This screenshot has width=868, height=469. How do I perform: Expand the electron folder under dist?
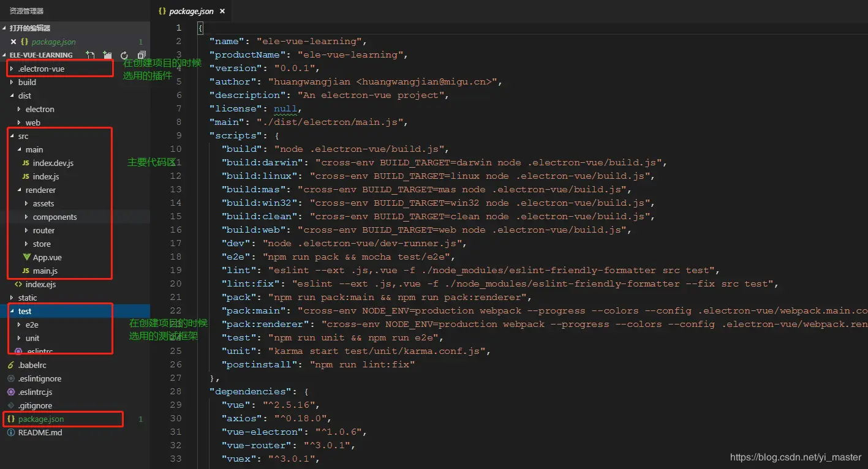tap(19, 109)
